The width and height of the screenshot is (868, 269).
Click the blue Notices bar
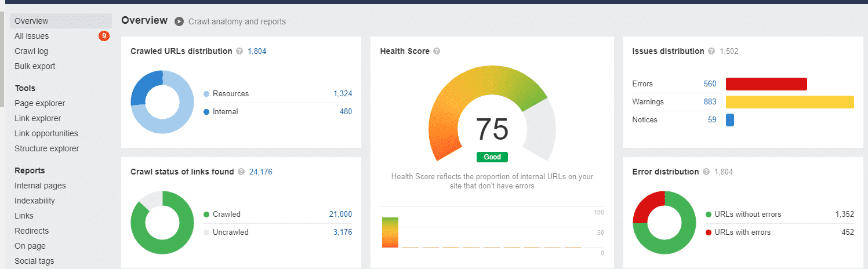(730, 120)
